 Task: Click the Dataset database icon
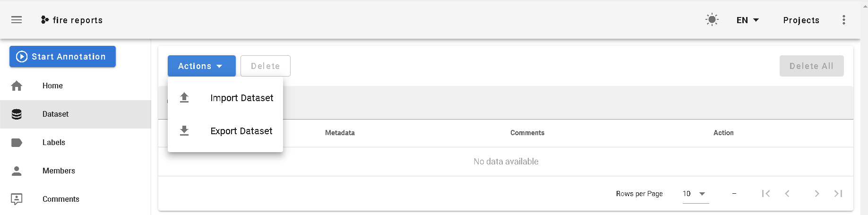click(17, 114)
